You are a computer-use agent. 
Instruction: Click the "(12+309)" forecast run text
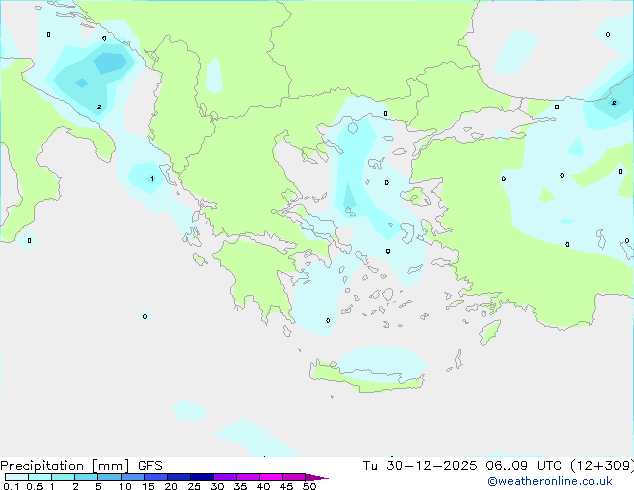pos(602,466)
